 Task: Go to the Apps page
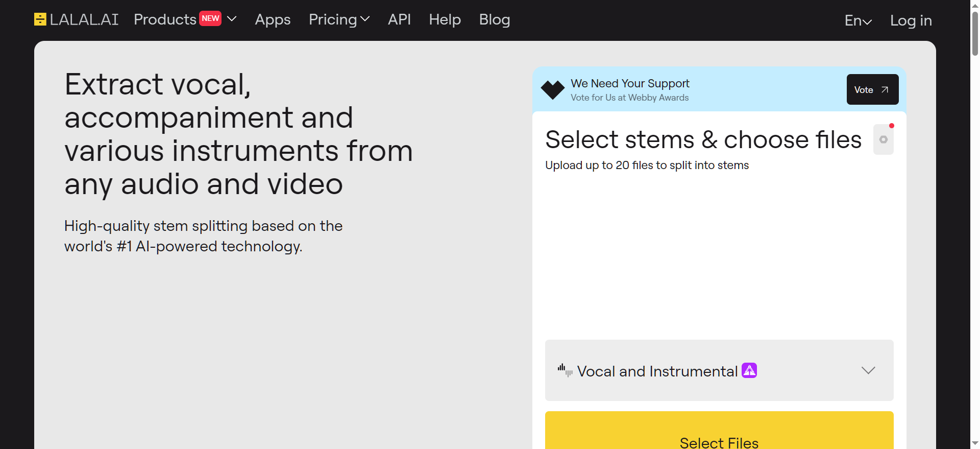pos(273,19)
